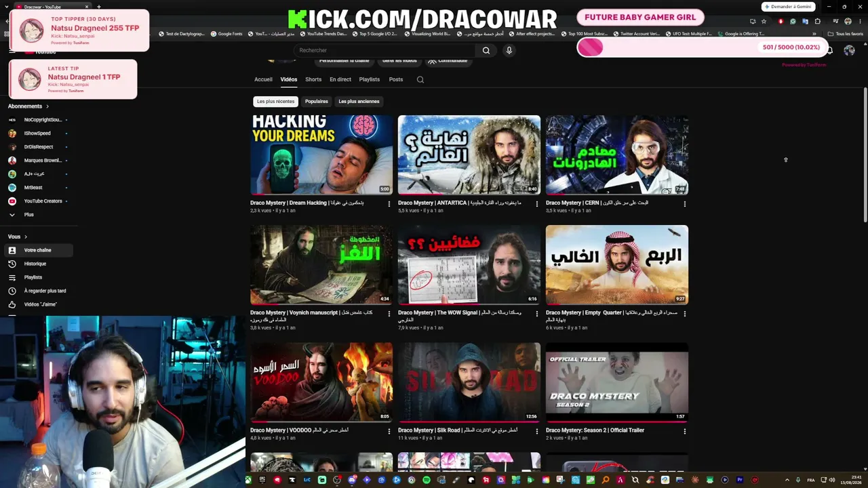
Task: Play the Voynich manuscript video thumbnail
Action: (x=321, y=265)
